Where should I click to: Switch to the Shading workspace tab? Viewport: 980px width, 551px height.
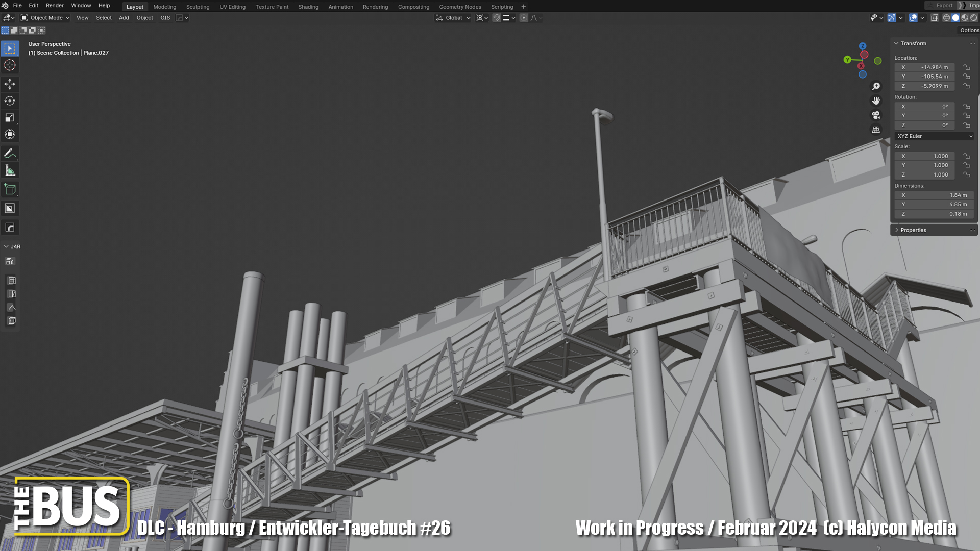pyautogui.click(x=308, y=7)
